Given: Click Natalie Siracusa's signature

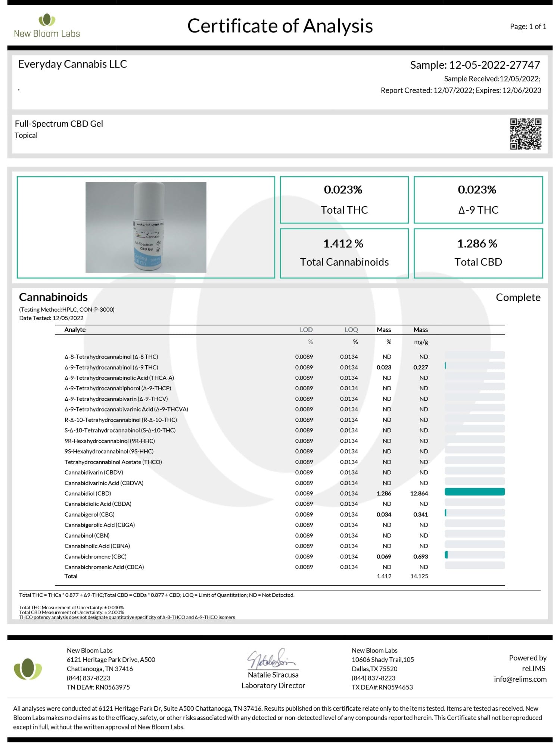Looking at the screenshot, I should point(272,659).
